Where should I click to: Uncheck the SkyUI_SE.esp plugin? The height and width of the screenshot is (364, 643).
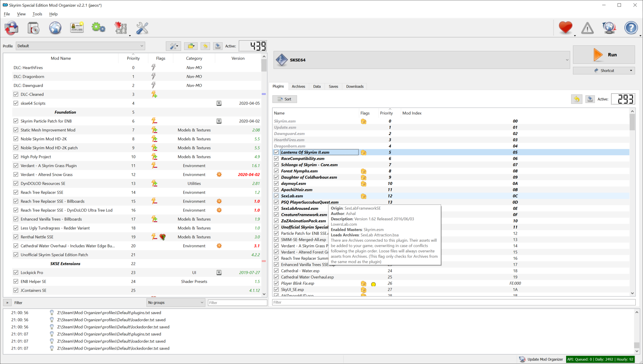[276, 290]
